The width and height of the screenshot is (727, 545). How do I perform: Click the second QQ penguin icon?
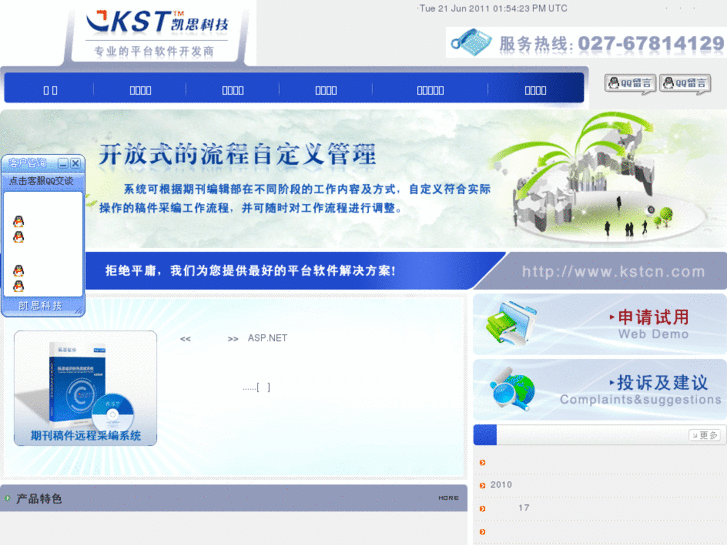(19, 237)
